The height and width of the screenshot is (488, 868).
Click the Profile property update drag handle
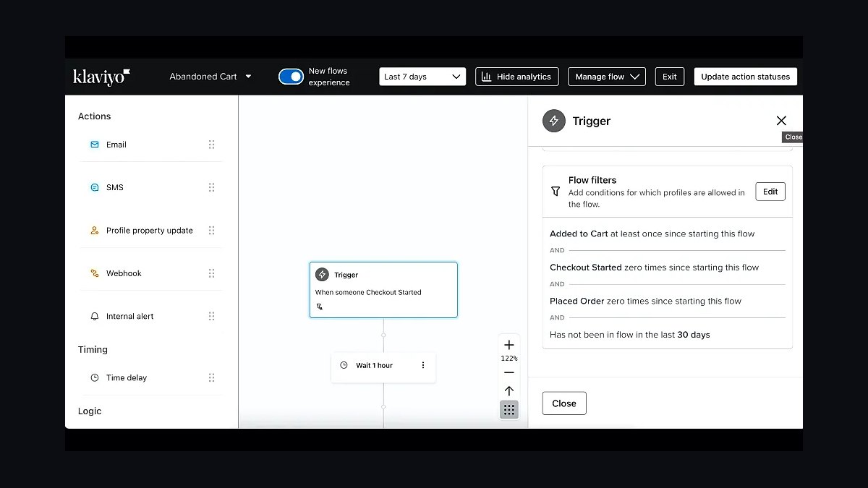(x=212, y=231)
